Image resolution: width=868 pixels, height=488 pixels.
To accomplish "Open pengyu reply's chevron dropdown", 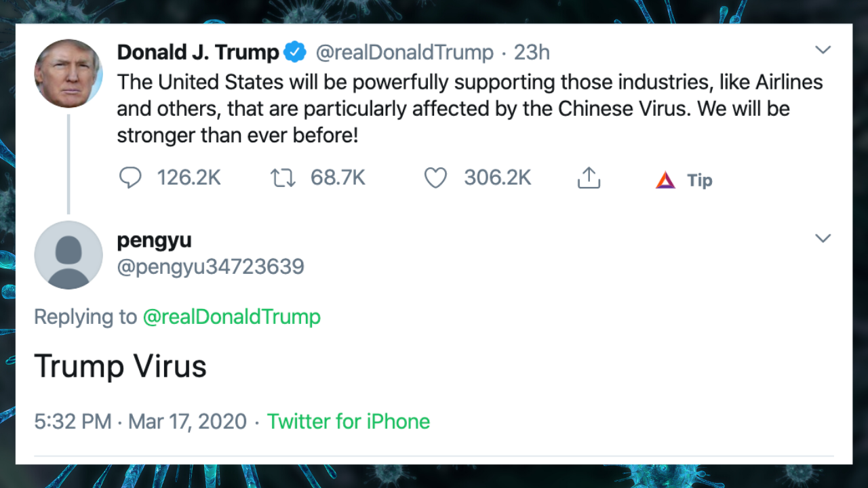I will point(823,239).
